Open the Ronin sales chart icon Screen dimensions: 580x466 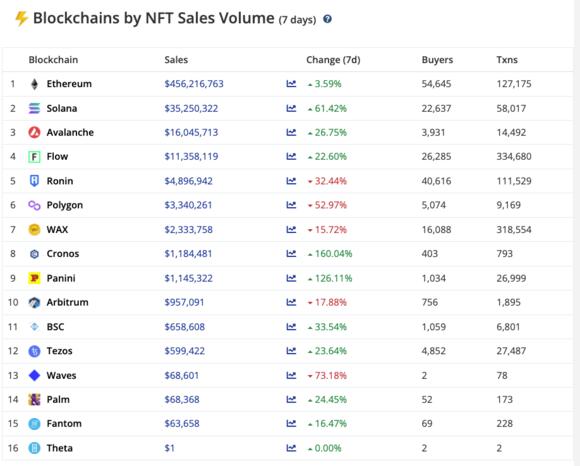click(x=291, y=181)
